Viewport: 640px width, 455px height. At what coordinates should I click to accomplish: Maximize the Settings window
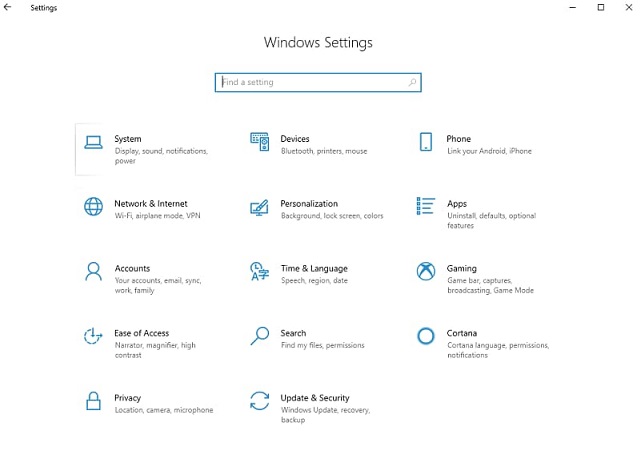601,7
